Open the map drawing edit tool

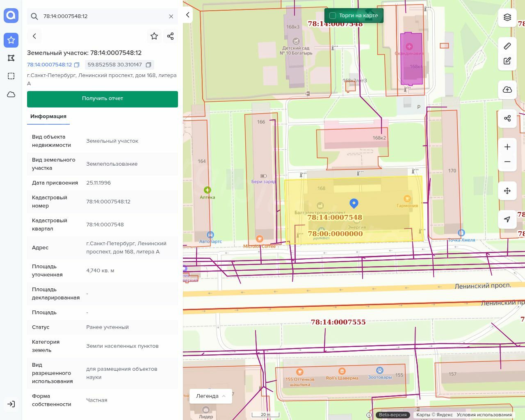coord(507,61)
